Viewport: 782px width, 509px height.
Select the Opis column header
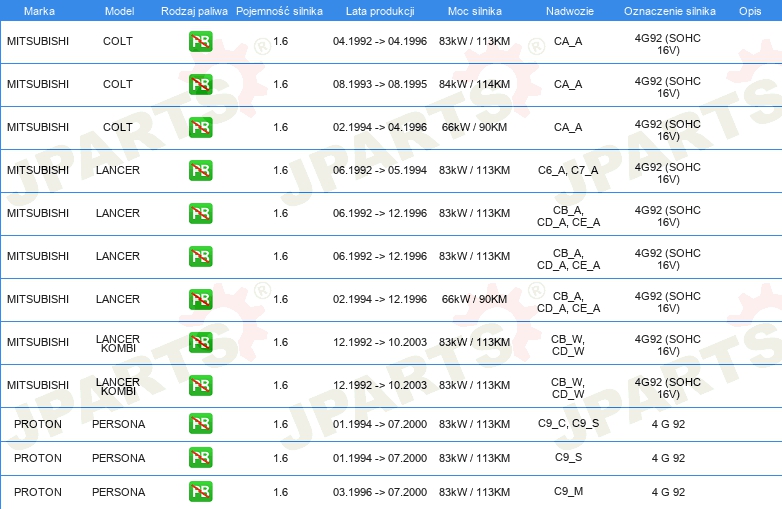click(749, 10)
